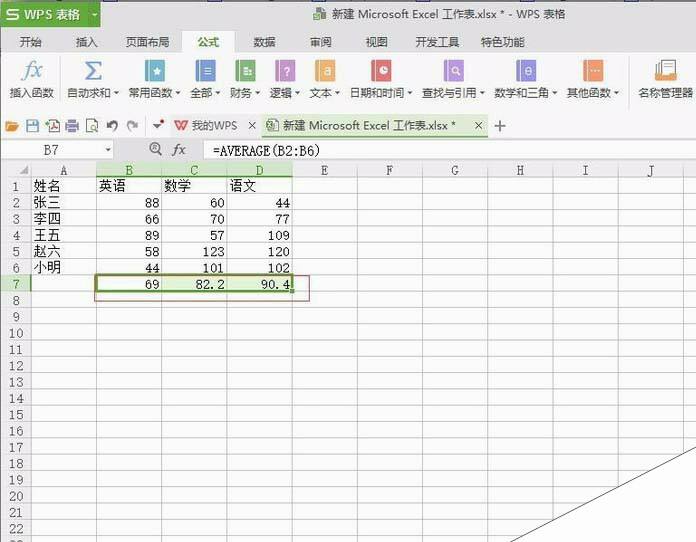Click the redo arrow icon
696x542 pixels.
(x=132, y=126)
